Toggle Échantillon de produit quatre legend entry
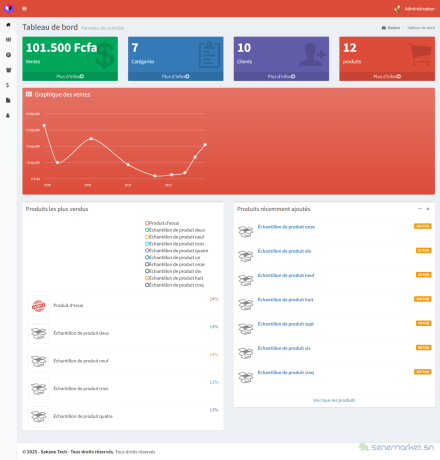Image resolution: width=440 pixels, height=460 pixels. click(x=177, y=251)
